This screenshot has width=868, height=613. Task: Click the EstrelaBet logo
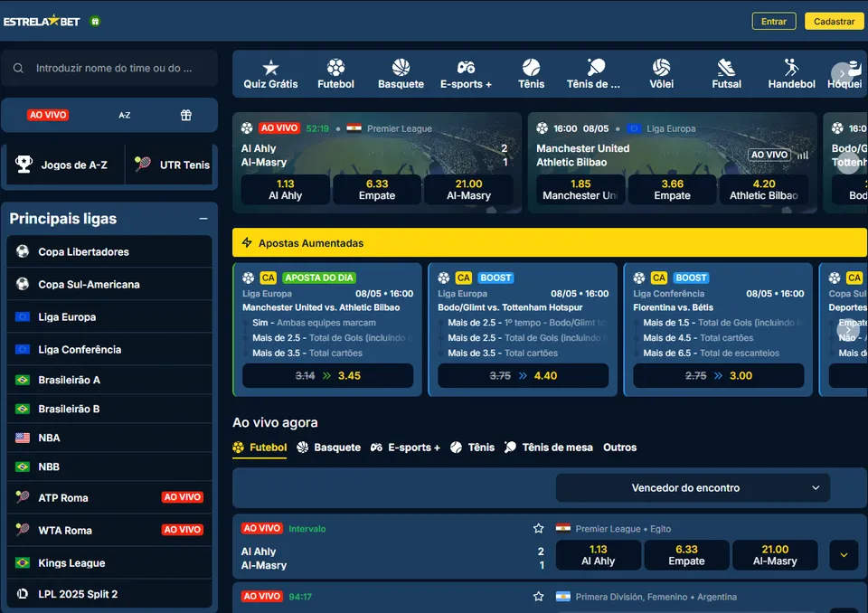pyautogui.click(x=42, y=21)
